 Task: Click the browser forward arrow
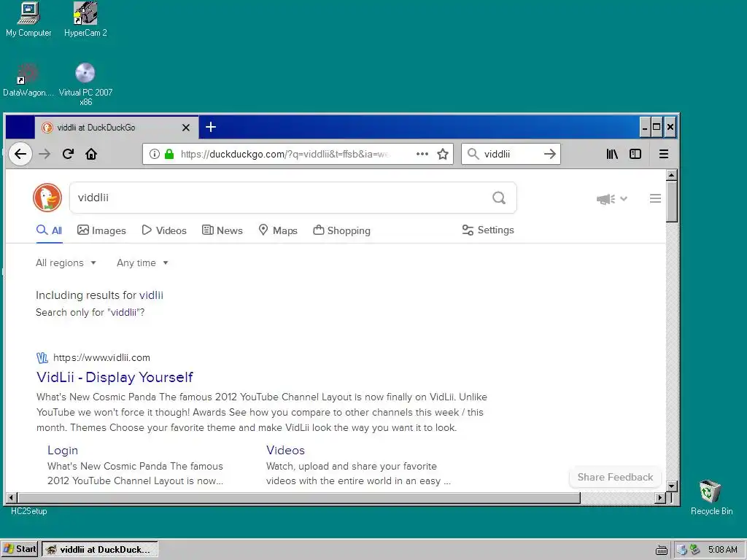tap(44, 154)
